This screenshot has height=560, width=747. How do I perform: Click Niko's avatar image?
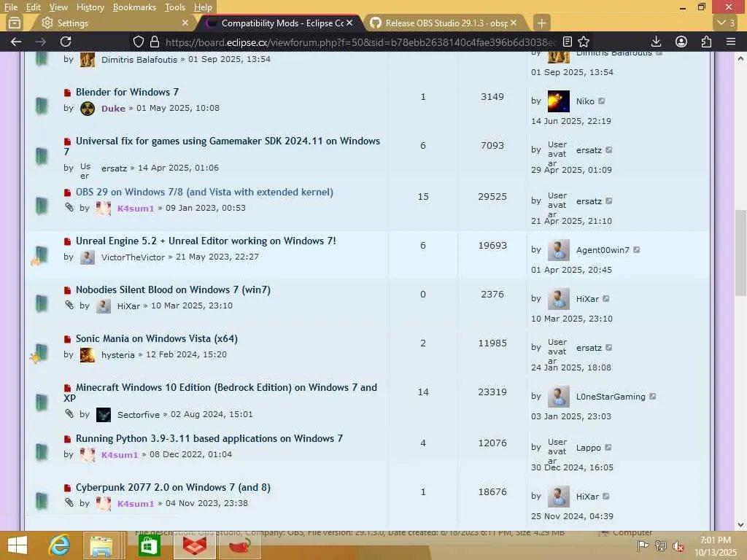coord(558,101)
